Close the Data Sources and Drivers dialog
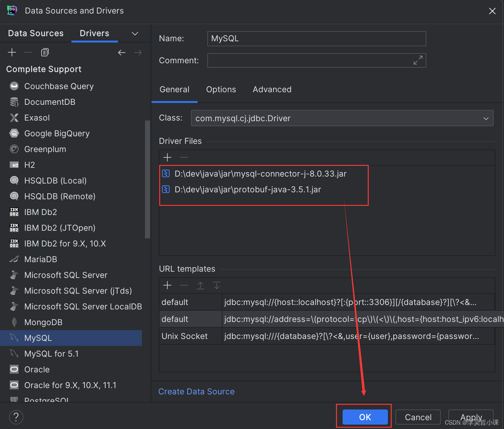504x429 pixels. 492,11
